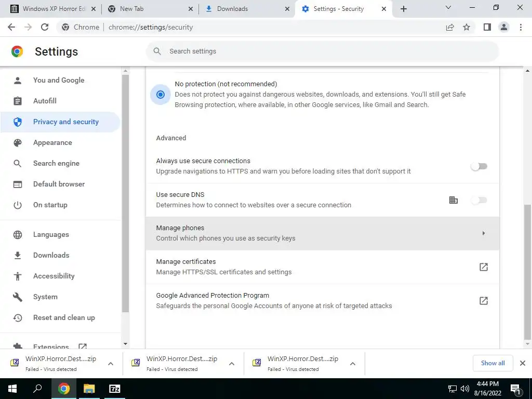Open 7-Zip from taskbar
532x399 pixels.
click(x=114, y=389)
